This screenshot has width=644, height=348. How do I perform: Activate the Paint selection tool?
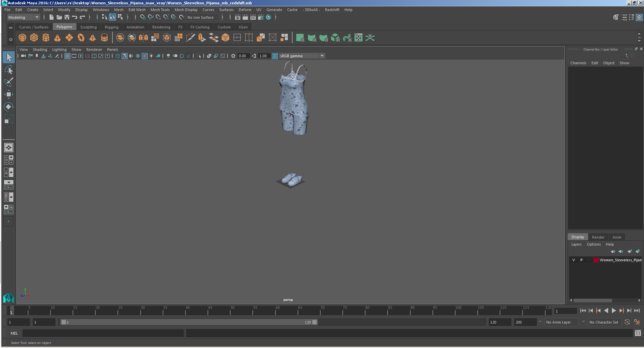pyautogui.click(x=9, y=82)
